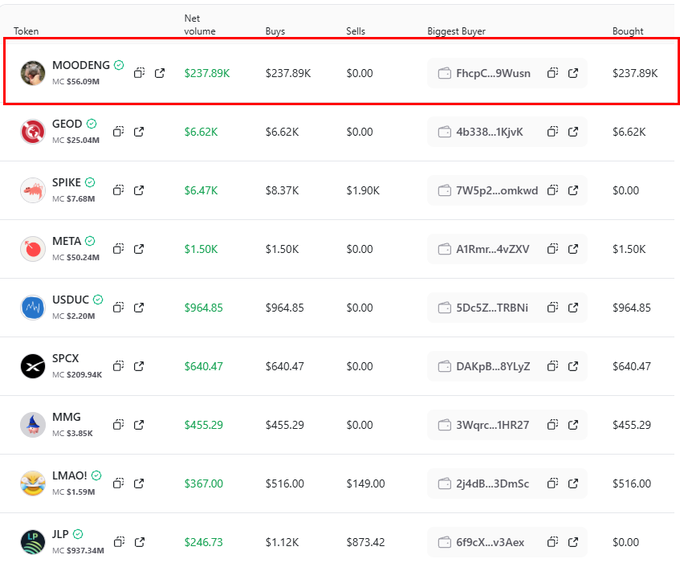Open LMAO! token external link icon

pyautogui.click(x=139, y=483)
